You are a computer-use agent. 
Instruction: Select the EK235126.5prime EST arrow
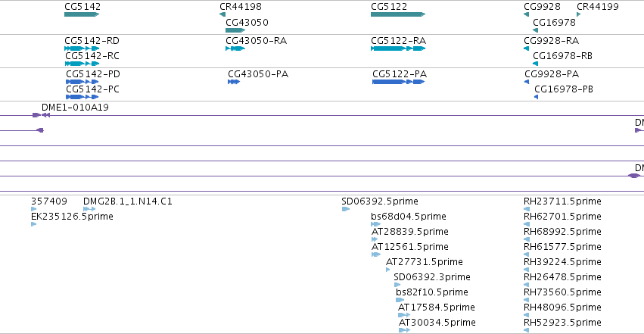coord(34,224)
